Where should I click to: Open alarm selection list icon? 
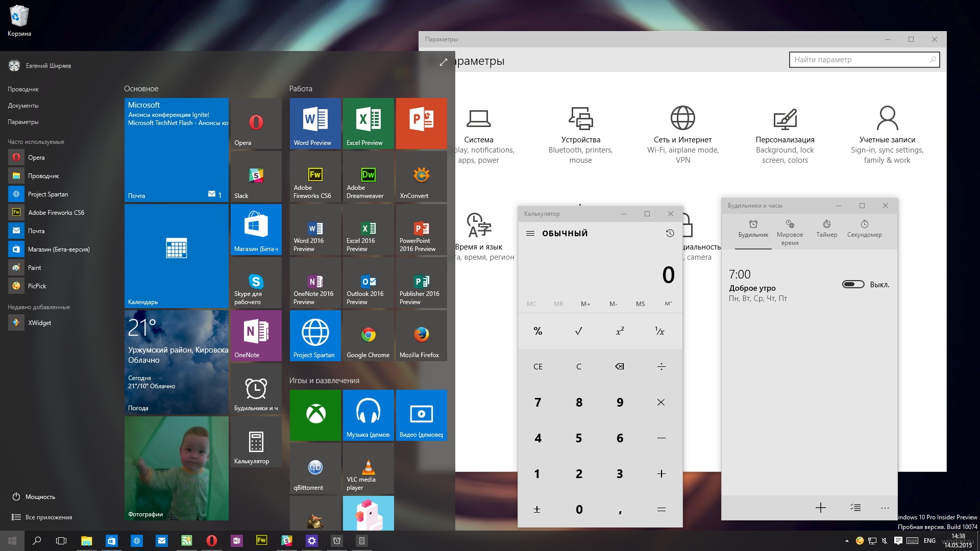point(855,508)
